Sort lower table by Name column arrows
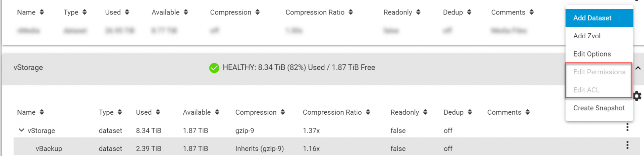This screenshot has height=156, width=644. (x=42, y=112)
